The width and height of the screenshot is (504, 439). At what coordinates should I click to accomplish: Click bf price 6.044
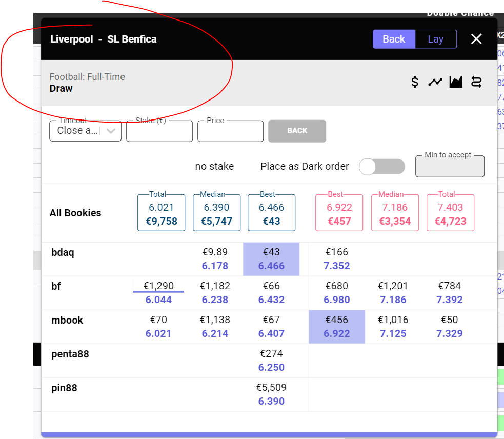coord(158,300)
